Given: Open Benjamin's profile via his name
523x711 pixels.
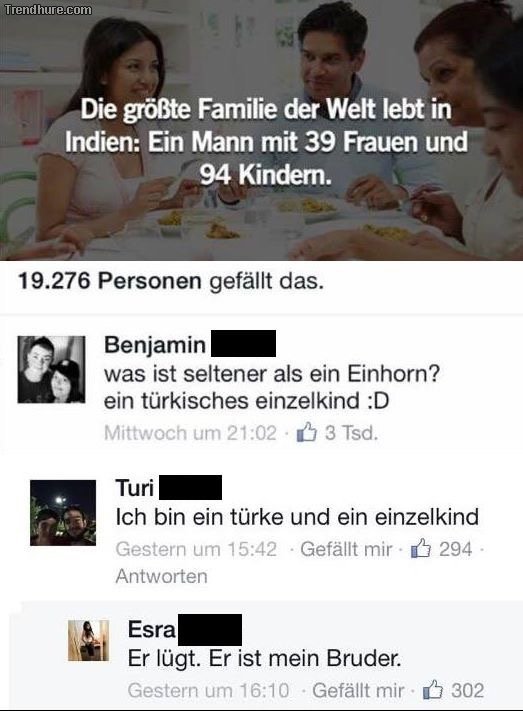Looking at the screenshot, I should click(155, 345).
